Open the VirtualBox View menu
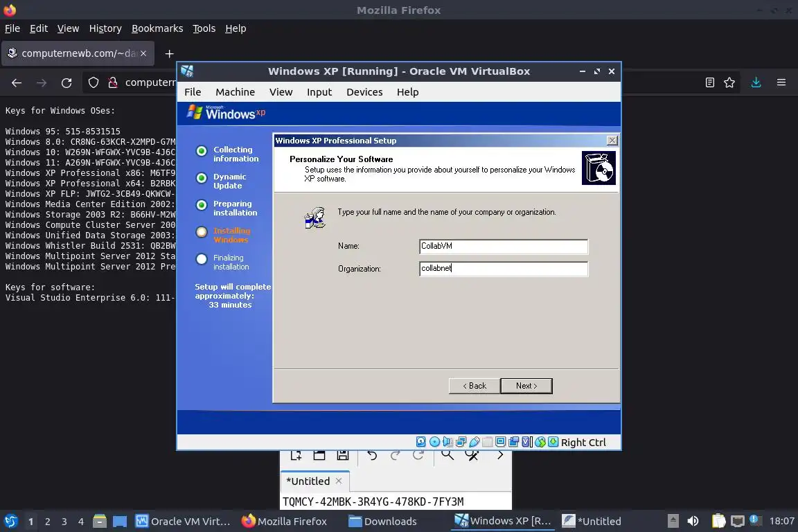Image resolution: width=798 pixels, height=532 pixels. 281,92
